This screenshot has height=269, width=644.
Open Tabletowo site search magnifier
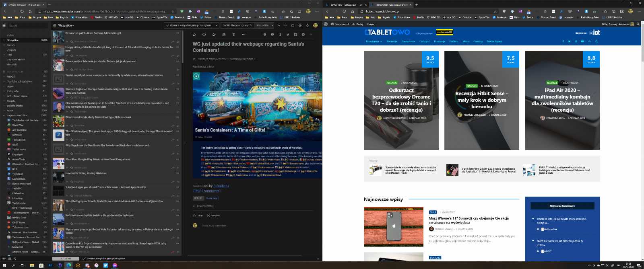click(597, 41)
